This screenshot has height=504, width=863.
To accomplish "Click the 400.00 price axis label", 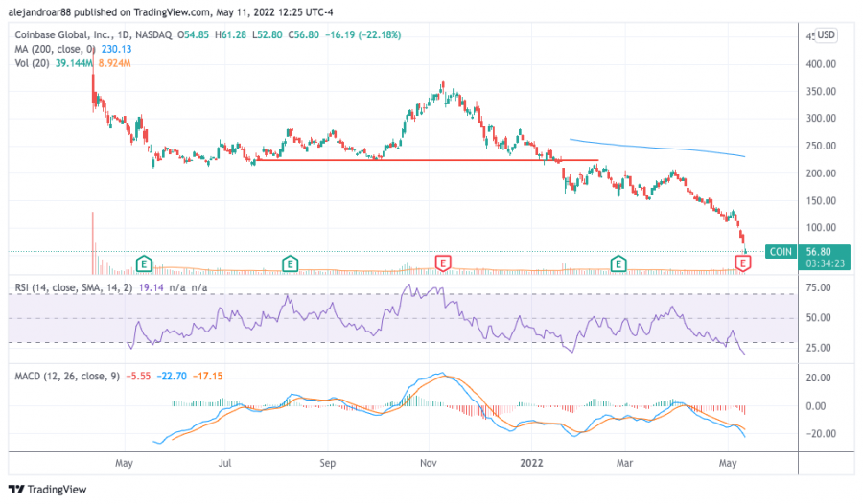I will click(821, 64).
